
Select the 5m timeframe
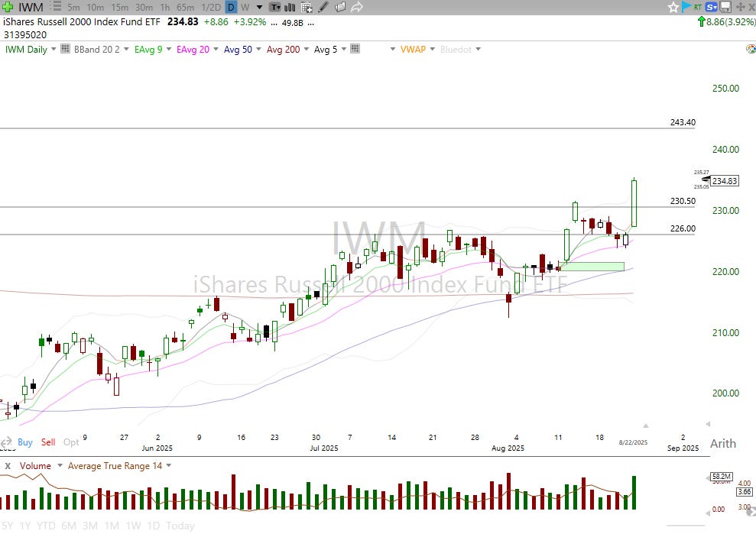point(73,7)
